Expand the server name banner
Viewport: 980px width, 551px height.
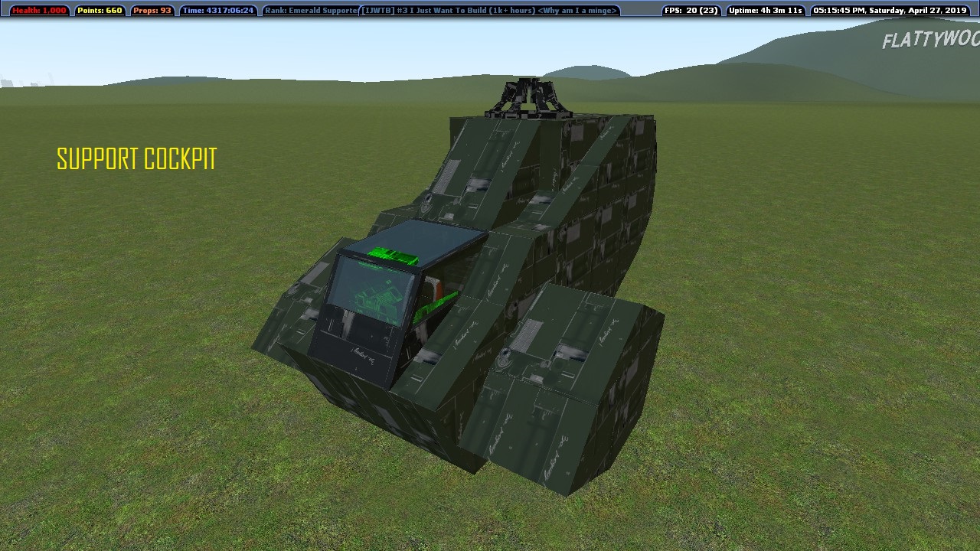click(490, 11)
